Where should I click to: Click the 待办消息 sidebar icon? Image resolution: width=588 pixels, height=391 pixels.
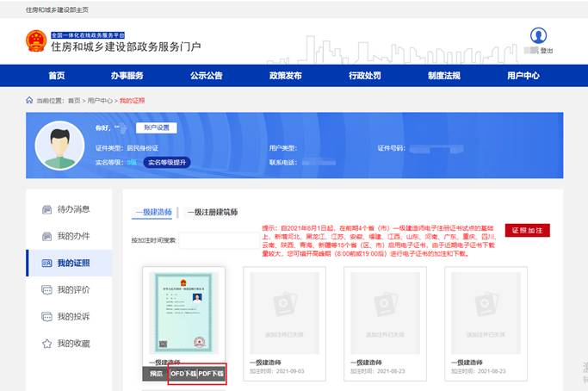click(46, 209)
